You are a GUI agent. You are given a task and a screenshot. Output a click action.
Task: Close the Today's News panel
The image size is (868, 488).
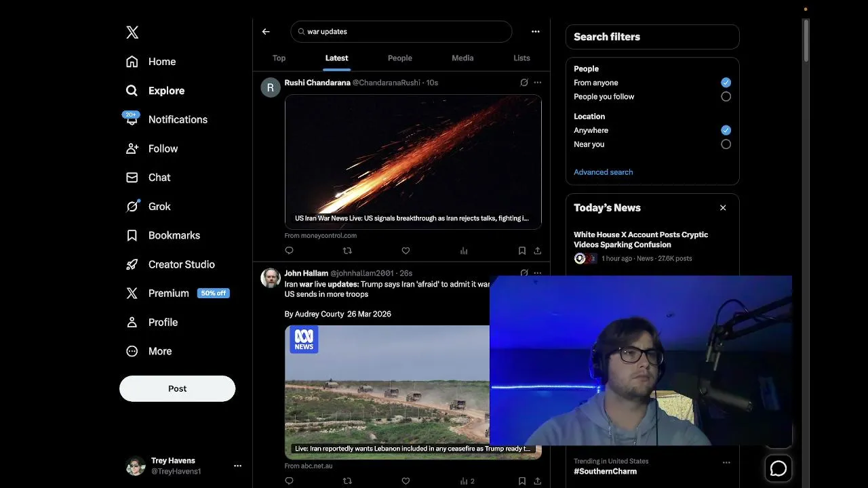coord(723,208)
